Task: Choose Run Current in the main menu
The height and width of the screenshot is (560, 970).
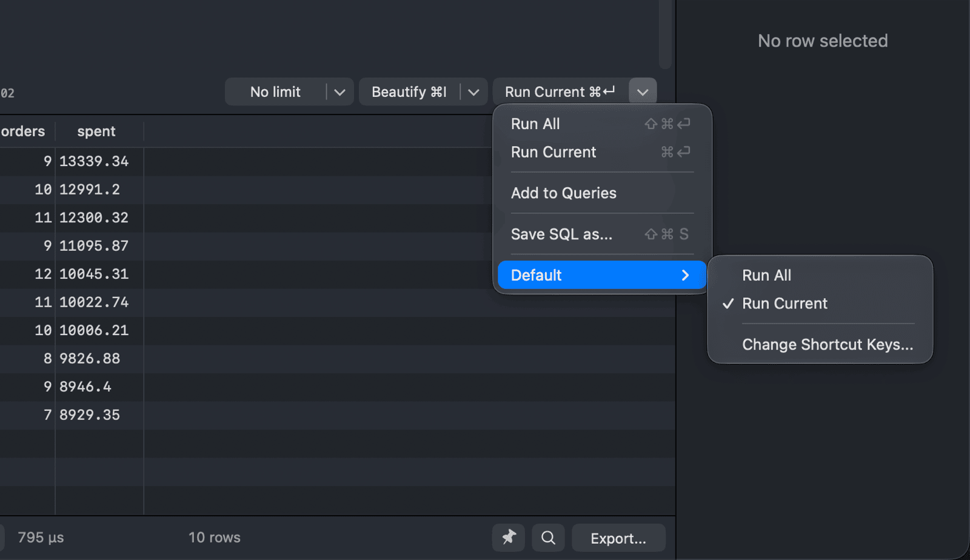Action: point(602,152)
